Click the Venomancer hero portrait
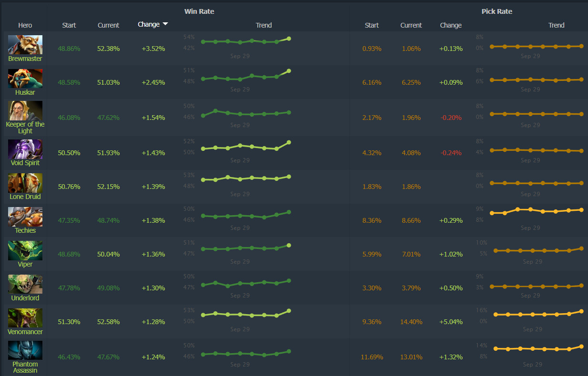The height and width of the screenshot is (376, 588). pos(25,318)
